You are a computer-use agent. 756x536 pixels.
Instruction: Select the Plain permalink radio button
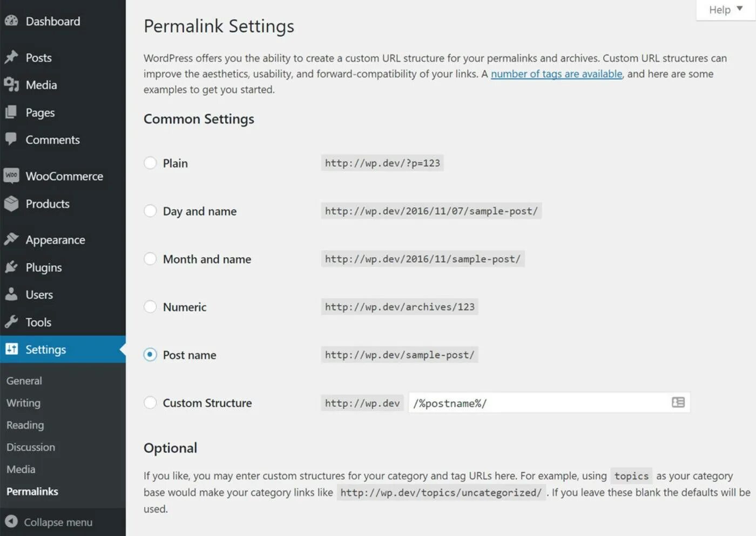(x=150, y=163)
